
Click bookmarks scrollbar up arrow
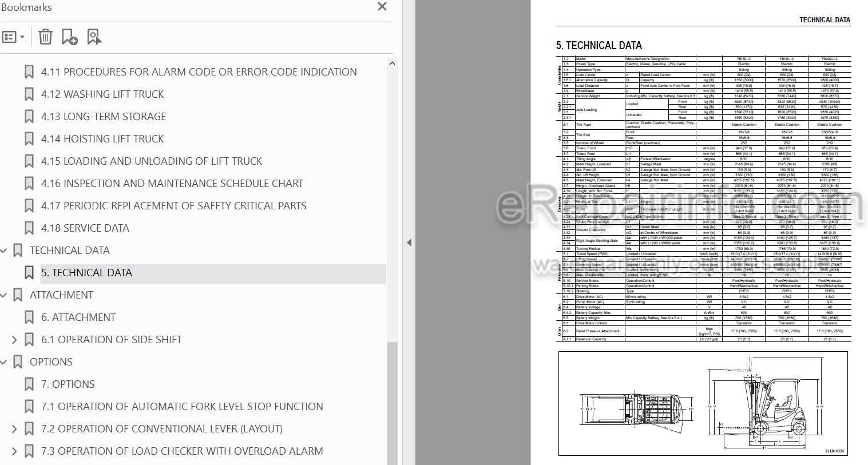click(392, 63)
